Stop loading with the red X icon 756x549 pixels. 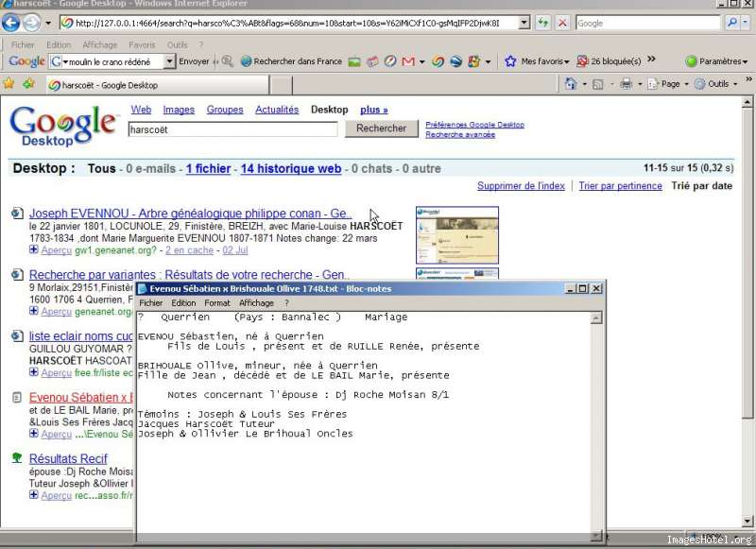click(562, 23)
